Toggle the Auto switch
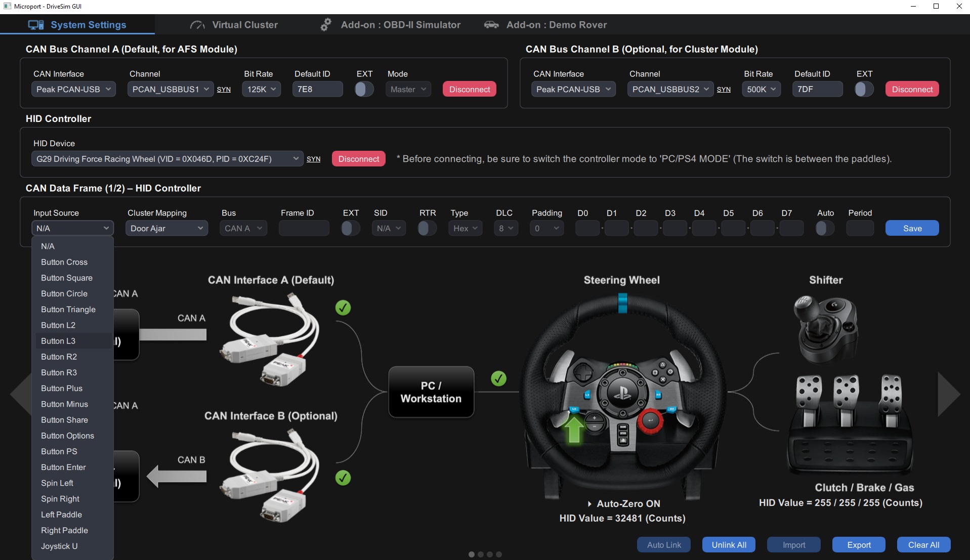This screenshot has height=560, width=970. pos(825,228)
